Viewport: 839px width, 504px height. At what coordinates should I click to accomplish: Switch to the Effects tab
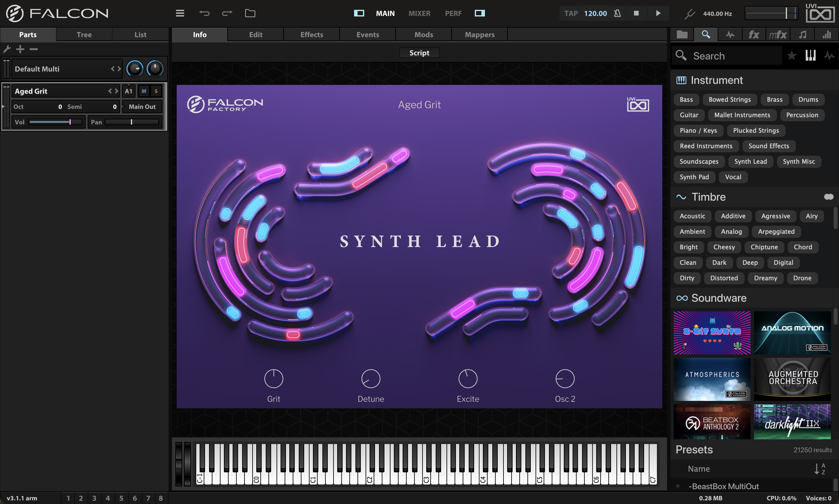pyautogui.click(x=312, y=35)
